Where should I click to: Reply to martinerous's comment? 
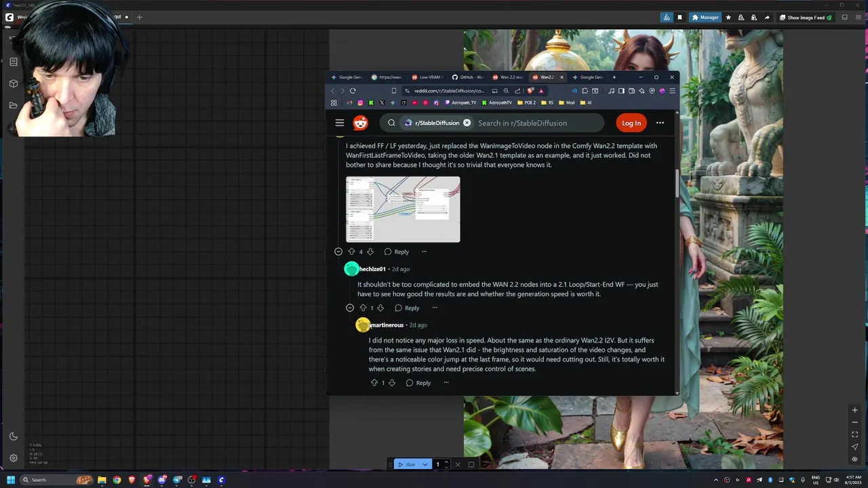(x=418, y=383)
